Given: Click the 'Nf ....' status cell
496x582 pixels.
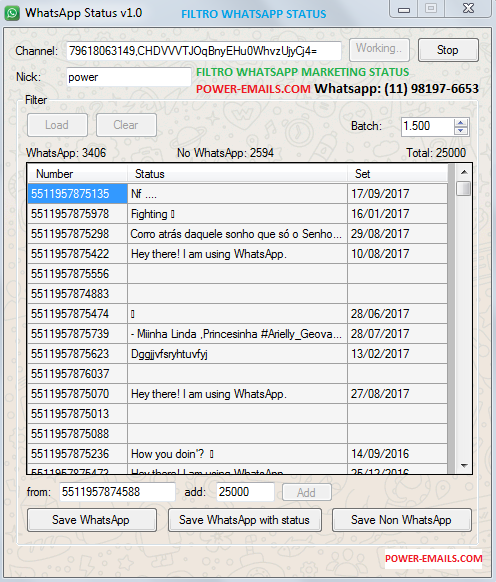Looking at the screenshot, I should 237,193.
